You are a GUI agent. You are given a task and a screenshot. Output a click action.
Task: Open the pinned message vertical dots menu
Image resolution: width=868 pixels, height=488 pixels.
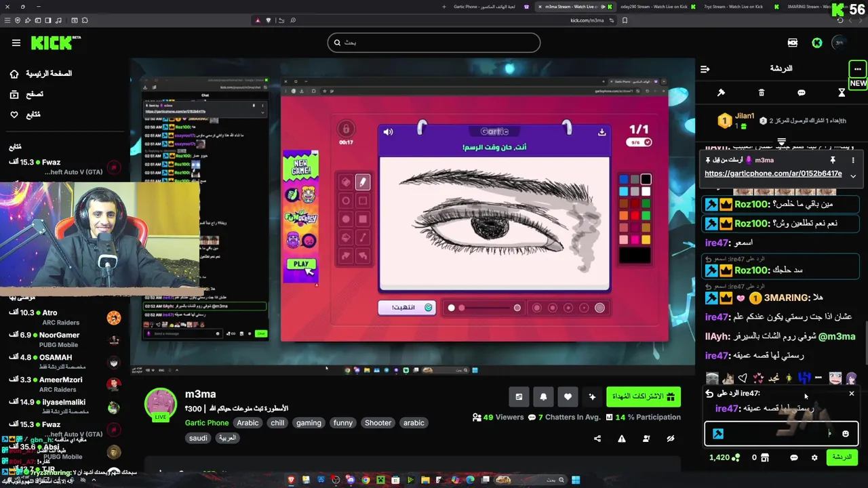point(853,160)
